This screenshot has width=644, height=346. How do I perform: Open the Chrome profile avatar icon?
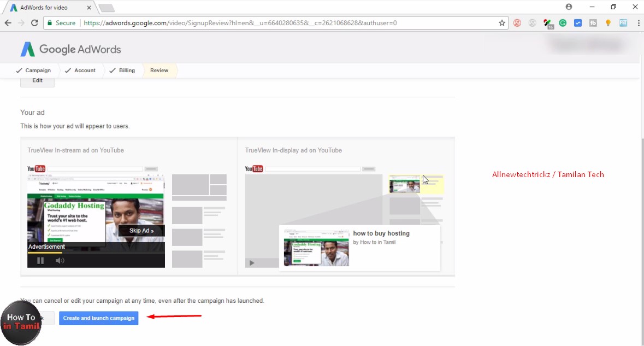pyautogui.click(x=569, y=7)
